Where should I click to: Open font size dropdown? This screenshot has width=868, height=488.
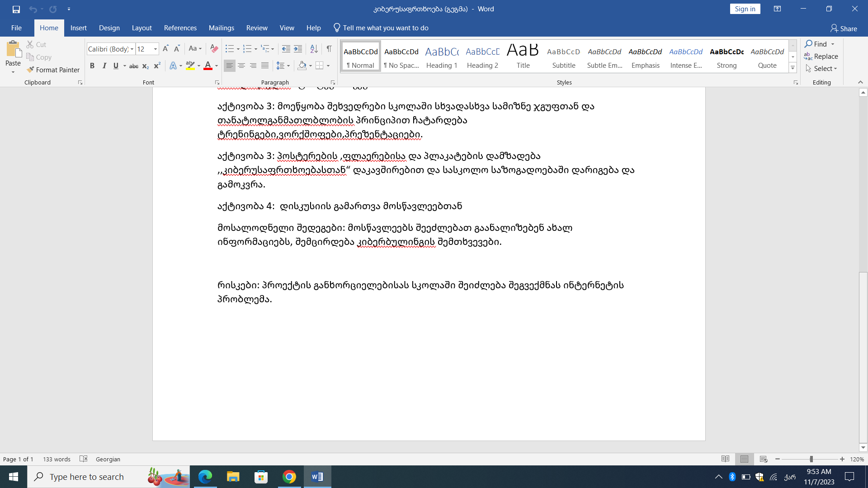(156, 49)
